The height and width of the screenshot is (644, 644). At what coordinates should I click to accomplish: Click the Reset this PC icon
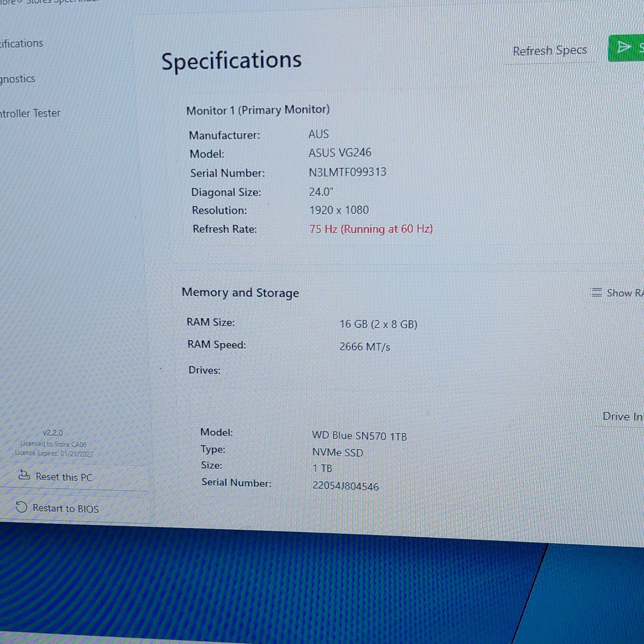pyautogui.click(x=24, y=475)
